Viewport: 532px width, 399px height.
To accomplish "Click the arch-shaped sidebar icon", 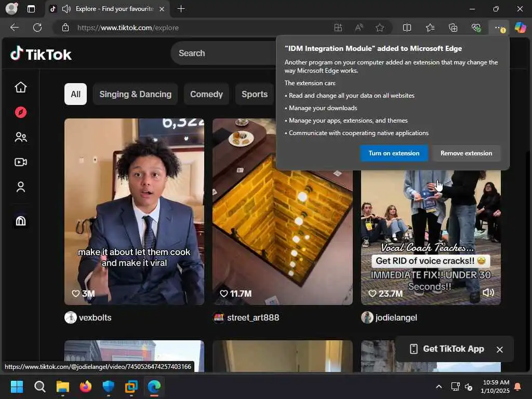I will pos(21,221).
